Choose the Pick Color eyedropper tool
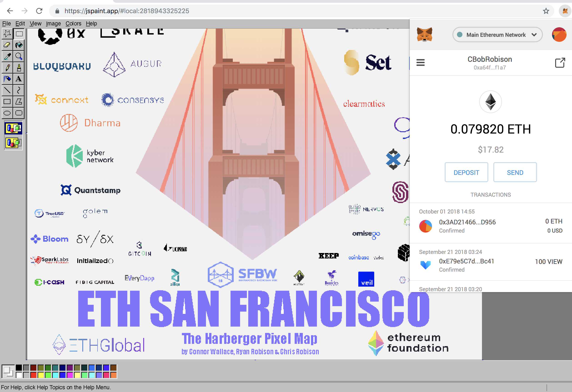This screenshot has height=392, width=572. (7, 56)
